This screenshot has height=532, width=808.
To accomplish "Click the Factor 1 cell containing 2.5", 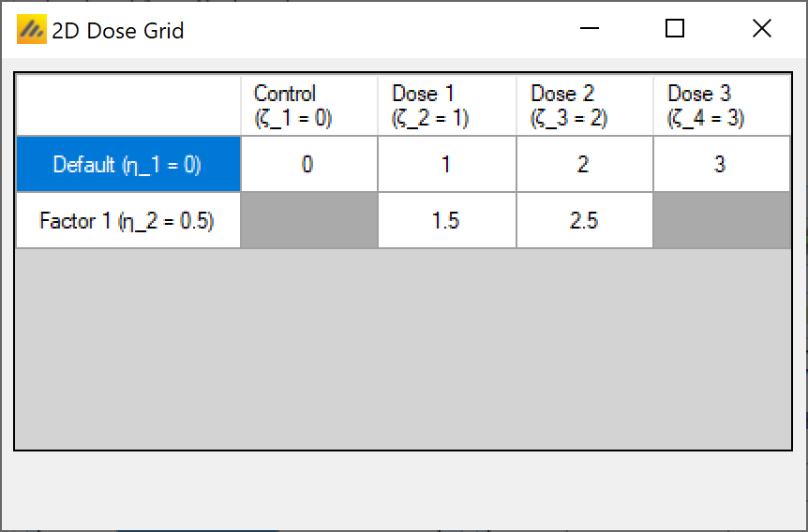I will [585, 221].
